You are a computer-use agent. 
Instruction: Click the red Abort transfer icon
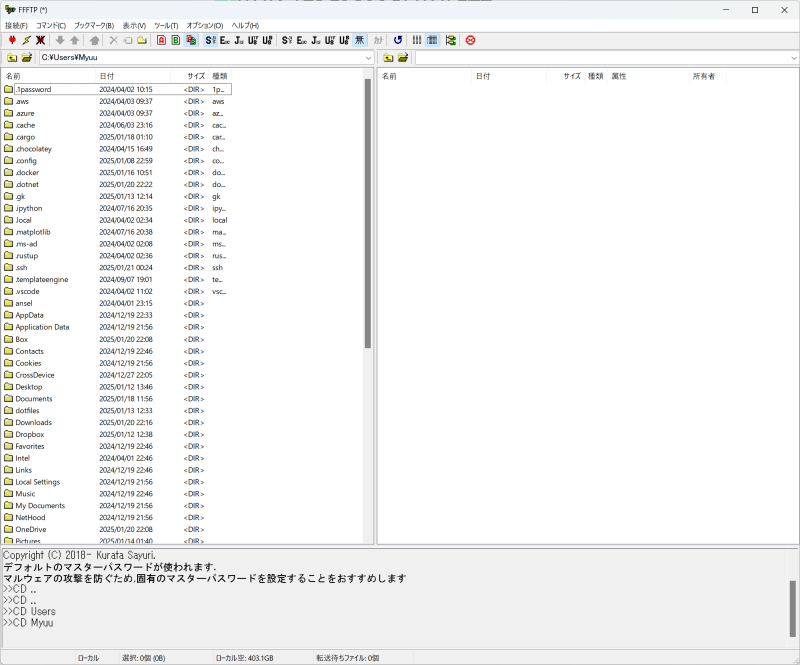pyautogui.click(x=470, y=40)
